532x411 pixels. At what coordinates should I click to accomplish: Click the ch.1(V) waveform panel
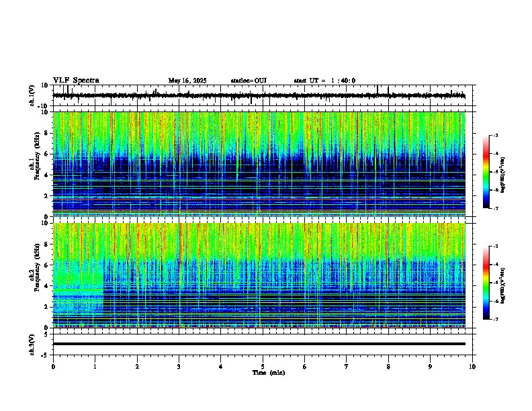(264, 95)
